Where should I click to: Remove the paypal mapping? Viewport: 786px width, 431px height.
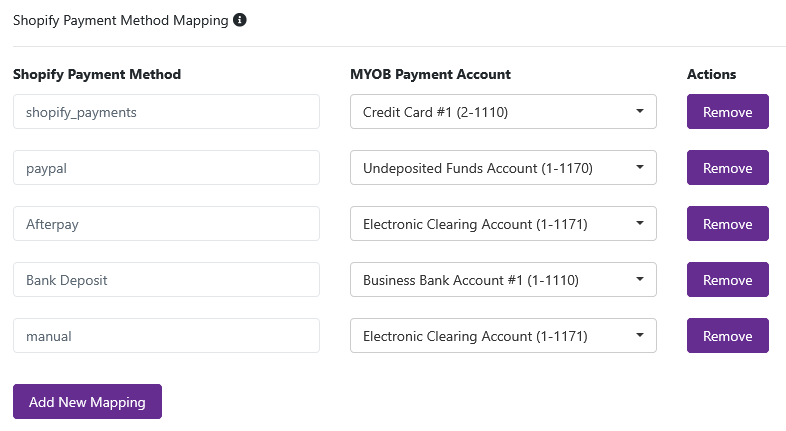(x=727, y=168)
